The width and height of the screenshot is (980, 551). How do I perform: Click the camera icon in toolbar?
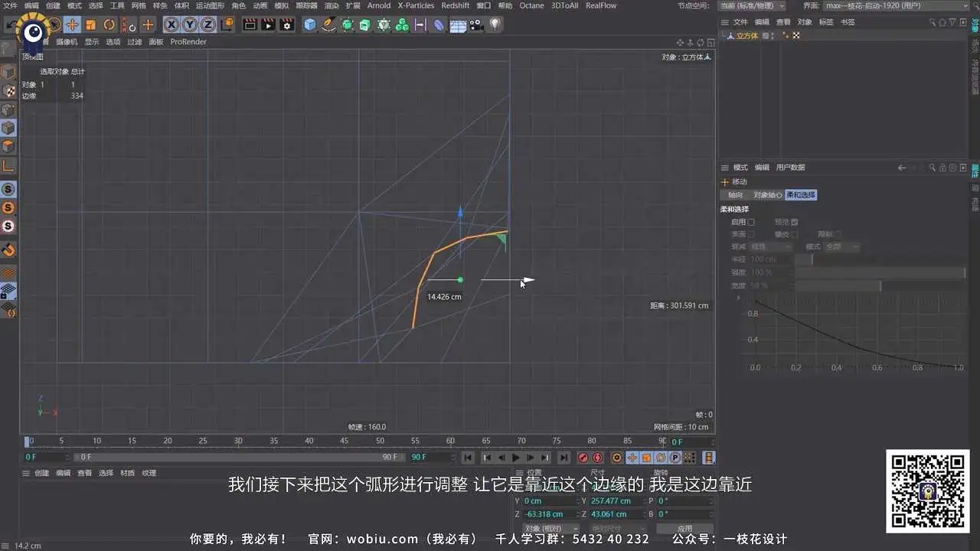pos(476,24)
